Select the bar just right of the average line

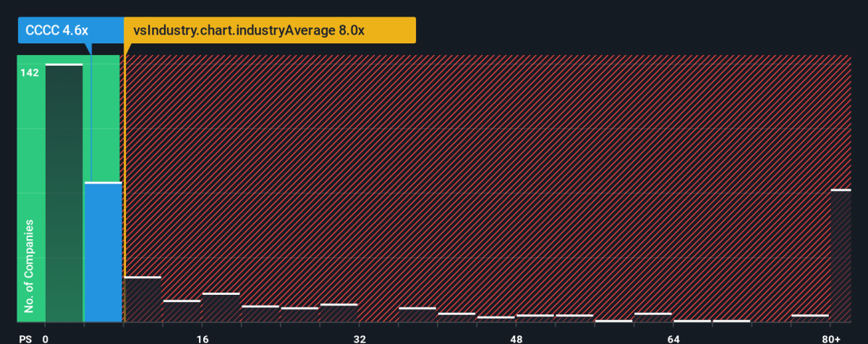click(x=142, y=299)
